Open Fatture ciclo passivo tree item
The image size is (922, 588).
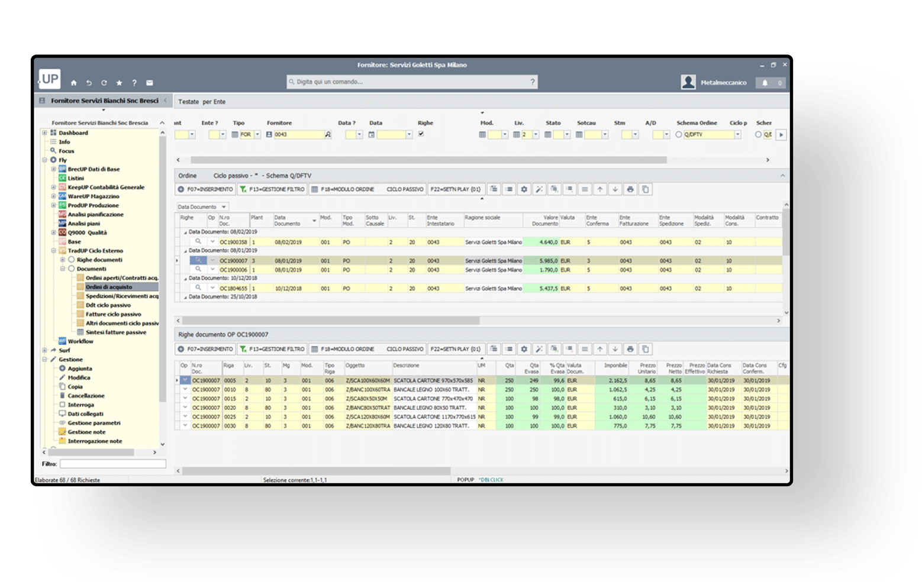coord(113,314)
